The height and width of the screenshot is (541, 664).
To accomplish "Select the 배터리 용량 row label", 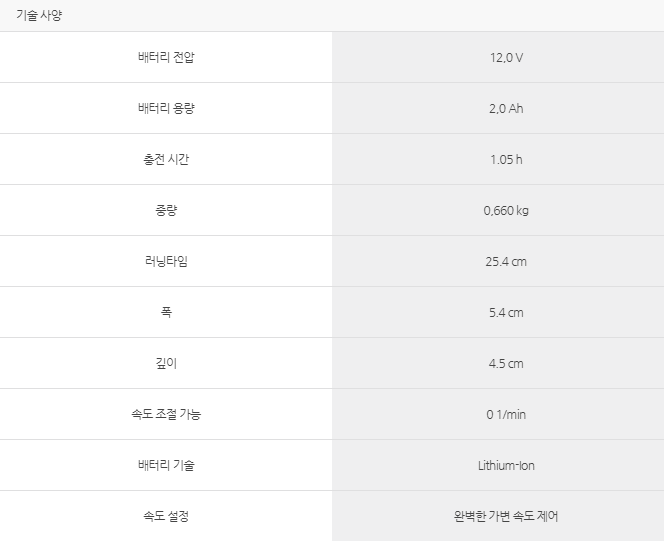I will pos(166,108).
